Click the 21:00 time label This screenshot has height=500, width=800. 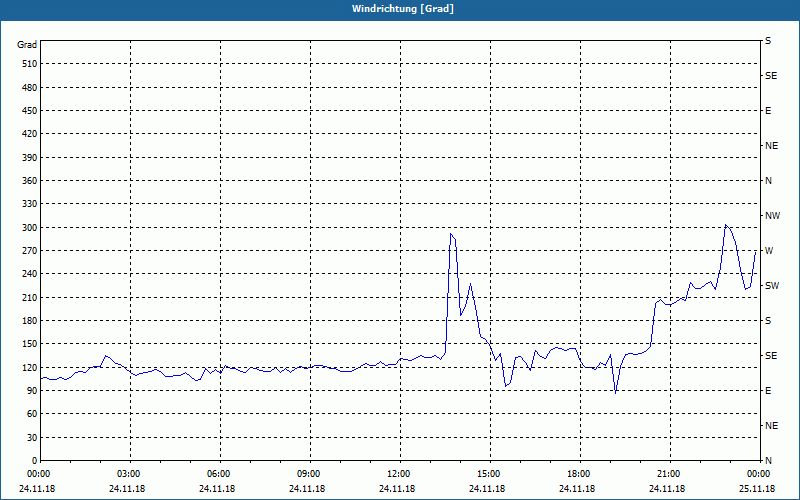[670, 474]
